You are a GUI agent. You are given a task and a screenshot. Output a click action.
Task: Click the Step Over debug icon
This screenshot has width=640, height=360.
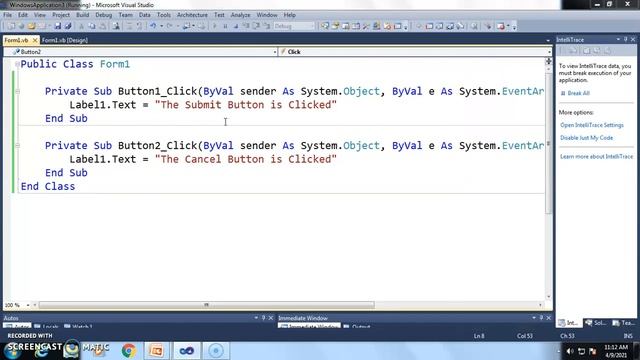(x=256, y=26)
